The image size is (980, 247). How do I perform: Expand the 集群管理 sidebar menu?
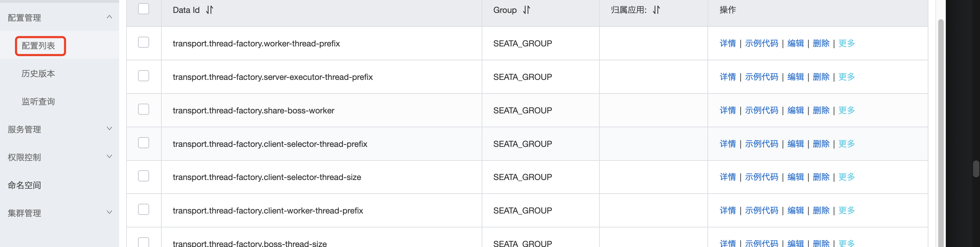[109, 212]
